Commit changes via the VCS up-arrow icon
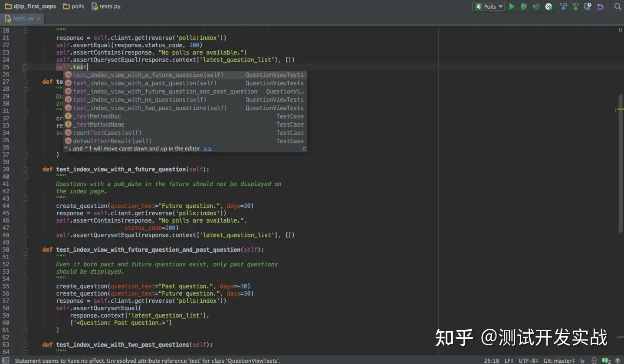The image size is (624, 364). coord(575,7)
